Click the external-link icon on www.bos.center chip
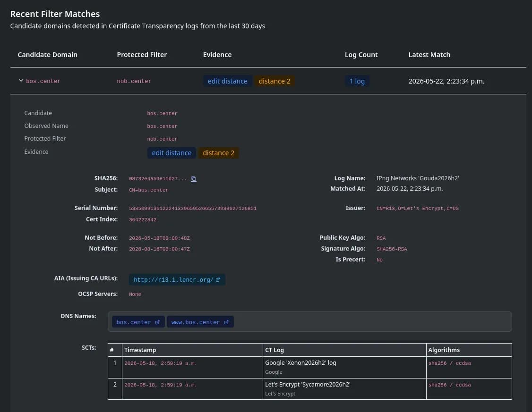This screenshot has height=412, width=532. point(226,322)
